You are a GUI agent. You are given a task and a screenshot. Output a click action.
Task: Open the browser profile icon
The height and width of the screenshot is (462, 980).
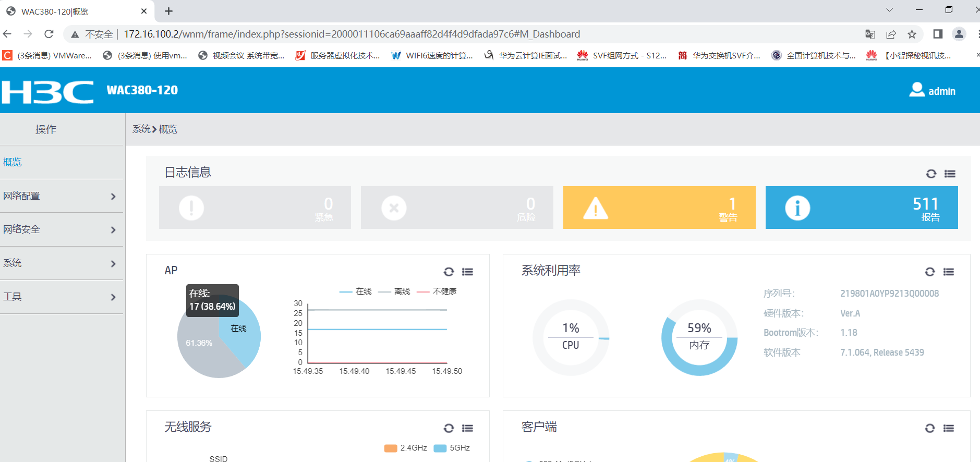(x=959, y=34)
